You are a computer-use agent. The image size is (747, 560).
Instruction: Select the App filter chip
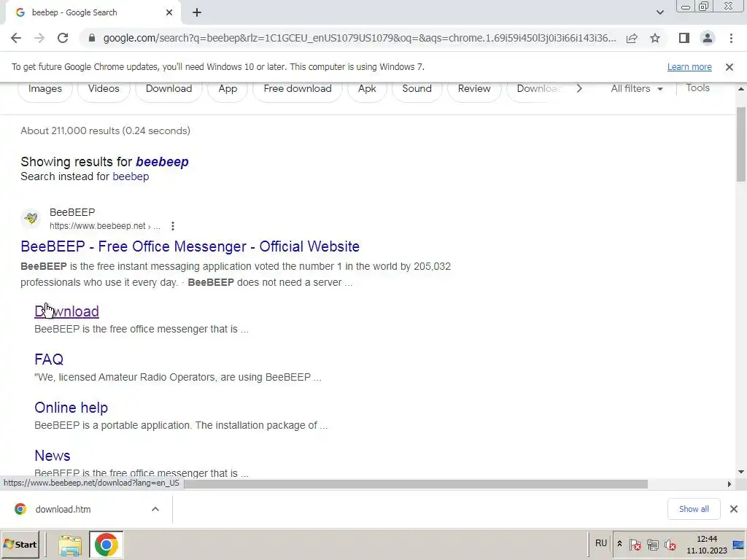(228, 89)
